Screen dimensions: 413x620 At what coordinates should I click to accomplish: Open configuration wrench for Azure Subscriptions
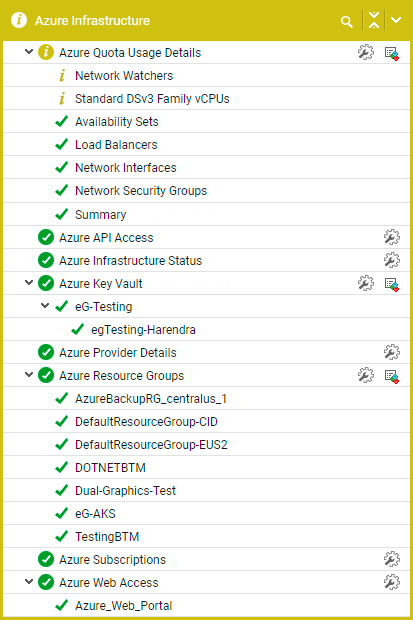pos(392,559)
